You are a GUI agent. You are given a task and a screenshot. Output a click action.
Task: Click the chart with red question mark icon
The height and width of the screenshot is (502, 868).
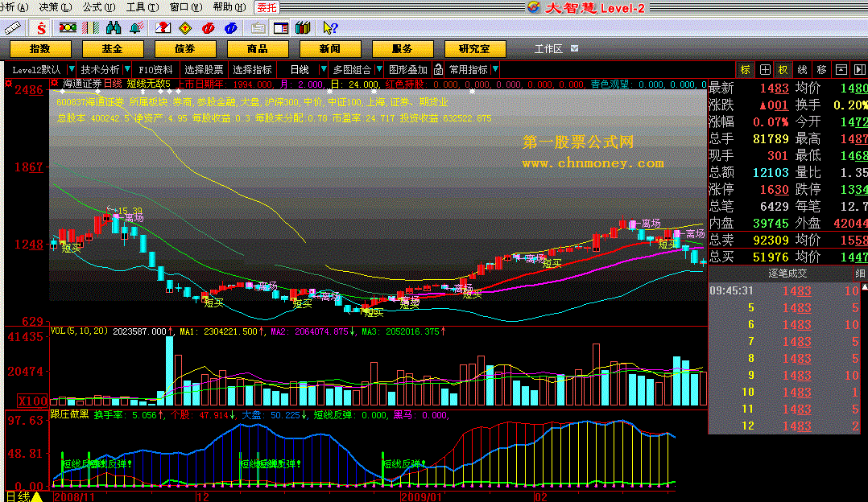(163, 27)
